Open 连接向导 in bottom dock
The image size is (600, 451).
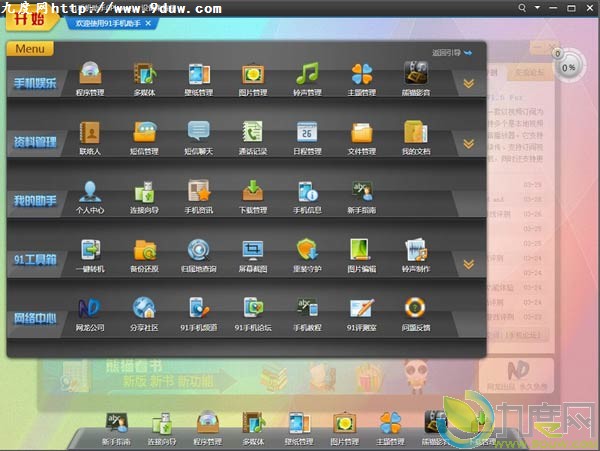coord(162,429)
